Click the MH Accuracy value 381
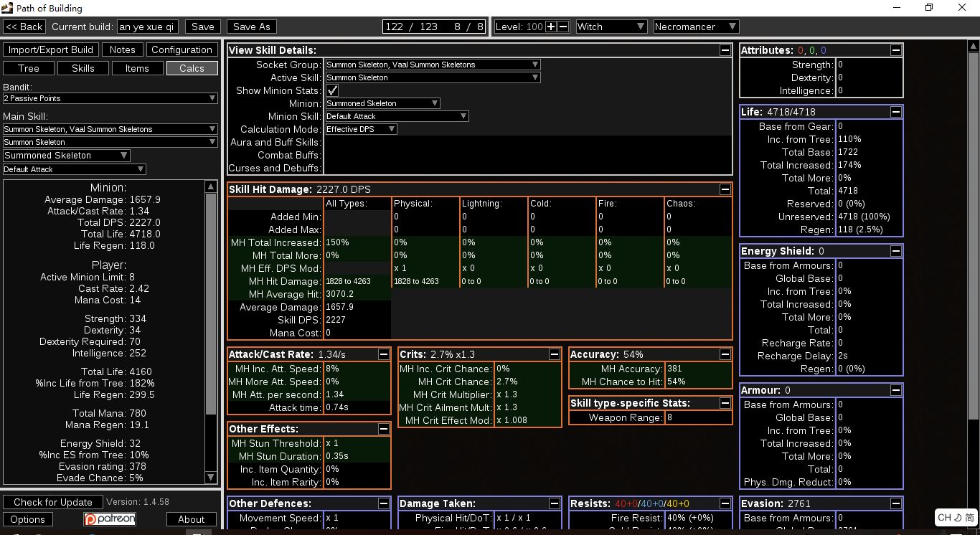980x535 pixels. [x=675, y=369]
